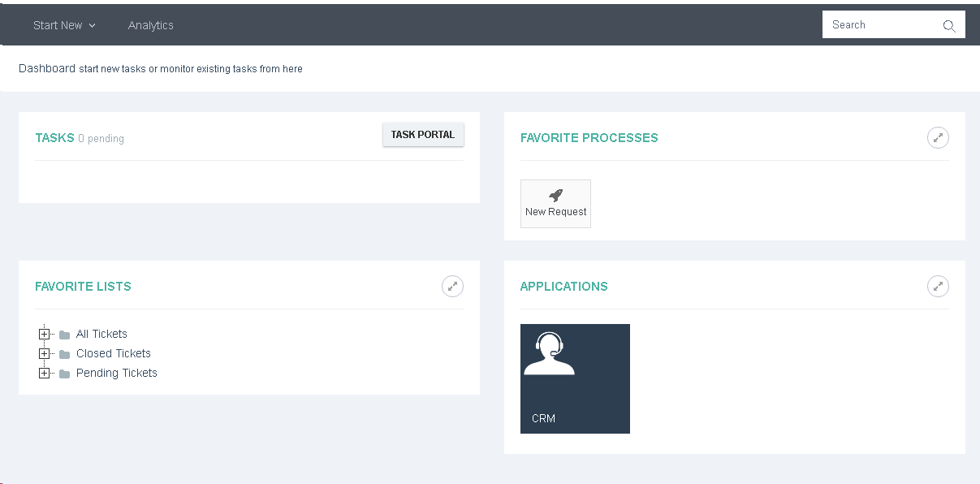The width and height of the screenshot is (980, 484).
Task: Expand the All Tickets tree node
Action: (44, 334)
